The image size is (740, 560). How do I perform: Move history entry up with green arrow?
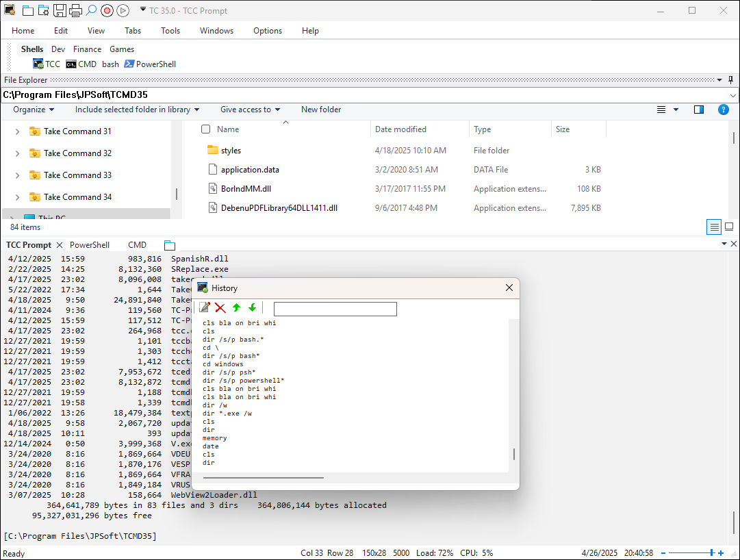point(235,307)
